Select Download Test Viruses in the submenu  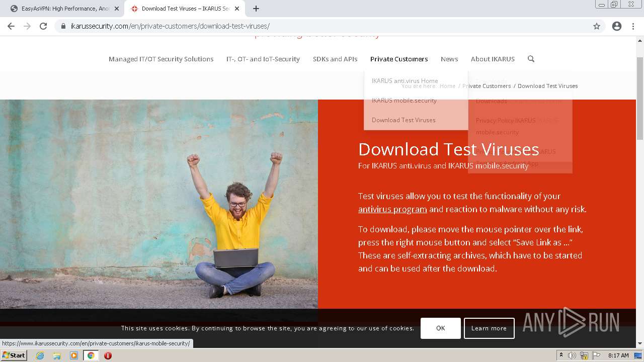(404, 120)
